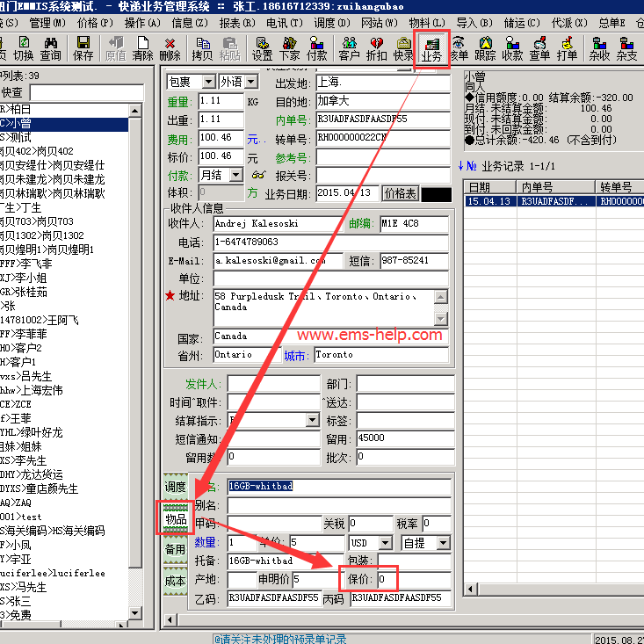Click the 收件人 name field

pos(278,223)
